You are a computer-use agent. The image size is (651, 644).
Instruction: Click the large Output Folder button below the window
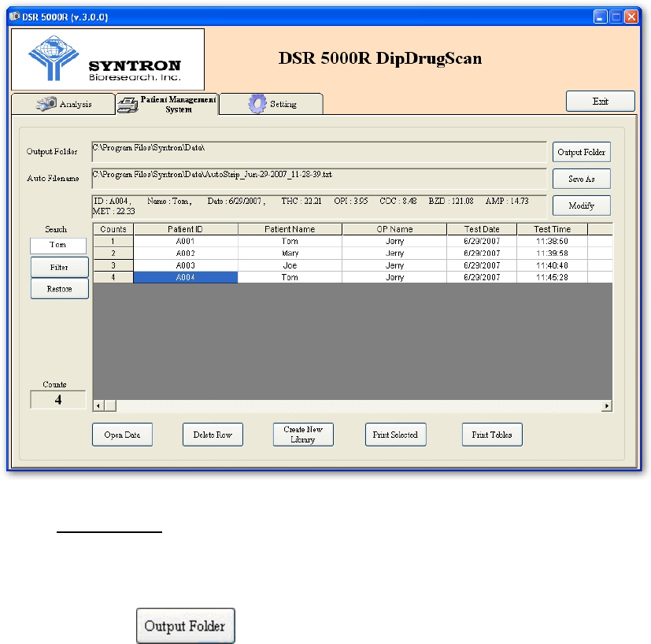pos(186,626)
